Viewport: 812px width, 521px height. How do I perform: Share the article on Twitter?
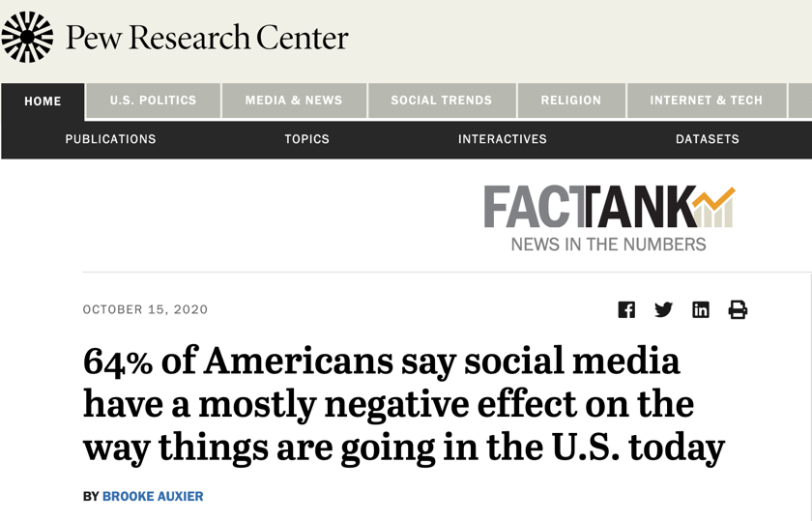point(663,309)
